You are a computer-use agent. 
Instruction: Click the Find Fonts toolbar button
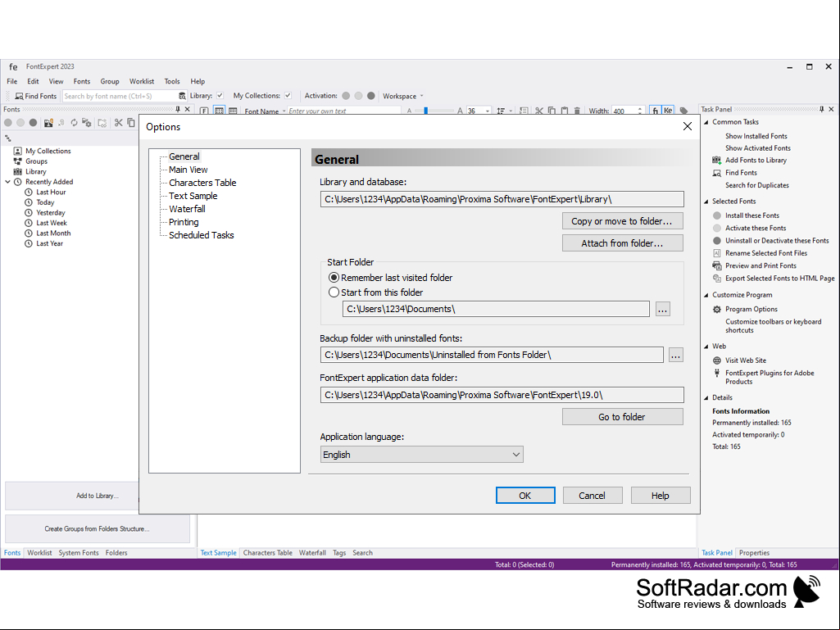tap(36, 96)
